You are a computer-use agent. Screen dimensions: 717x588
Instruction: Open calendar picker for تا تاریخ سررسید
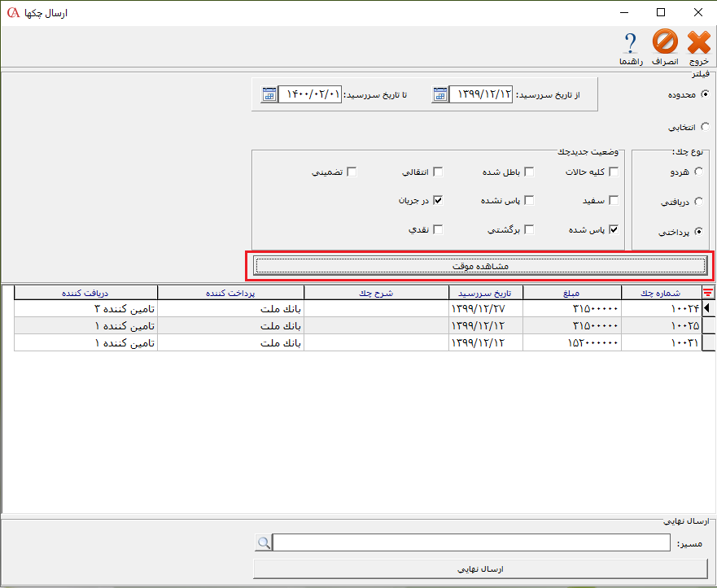coord(269,94)
